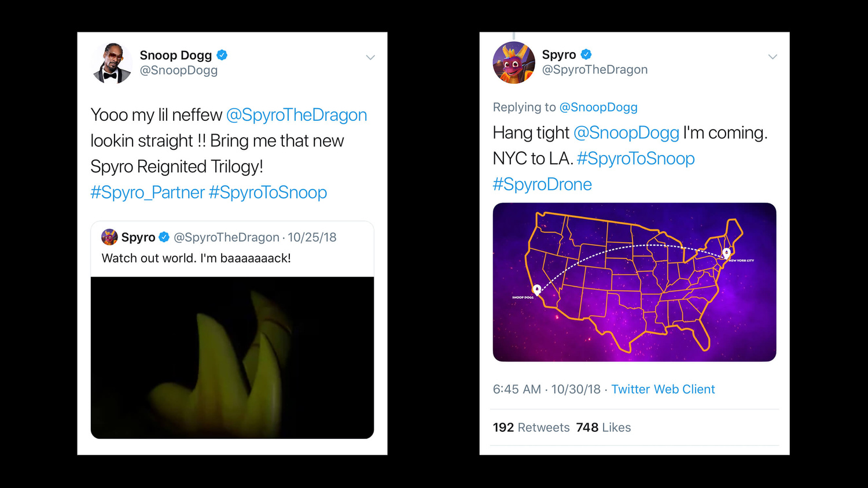Screen dimensions: 868x488
Task: Click small Spyro avatar in quoted tweet
Action: click(109, 237)
